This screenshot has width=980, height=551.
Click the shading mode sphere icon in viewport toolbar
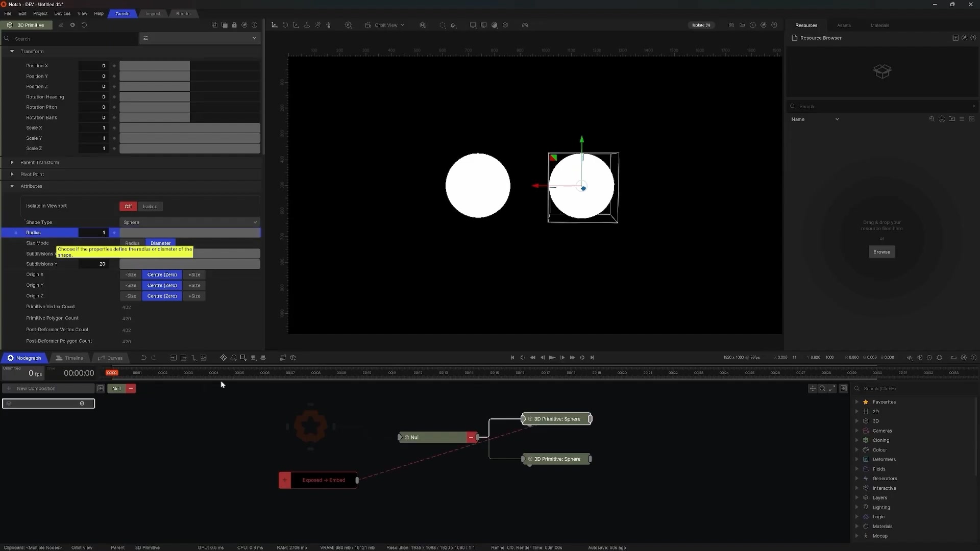[x=495, y=25]
